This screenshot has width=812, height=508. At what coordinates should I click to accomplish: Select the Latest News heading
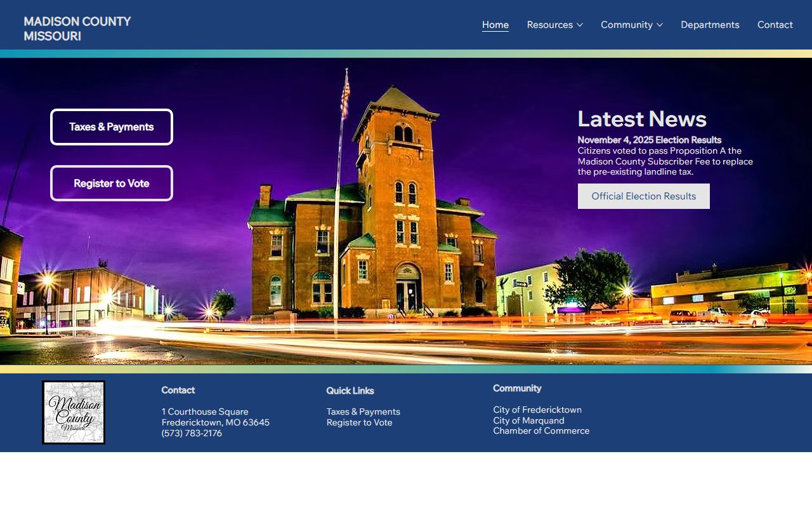(642, 119)
